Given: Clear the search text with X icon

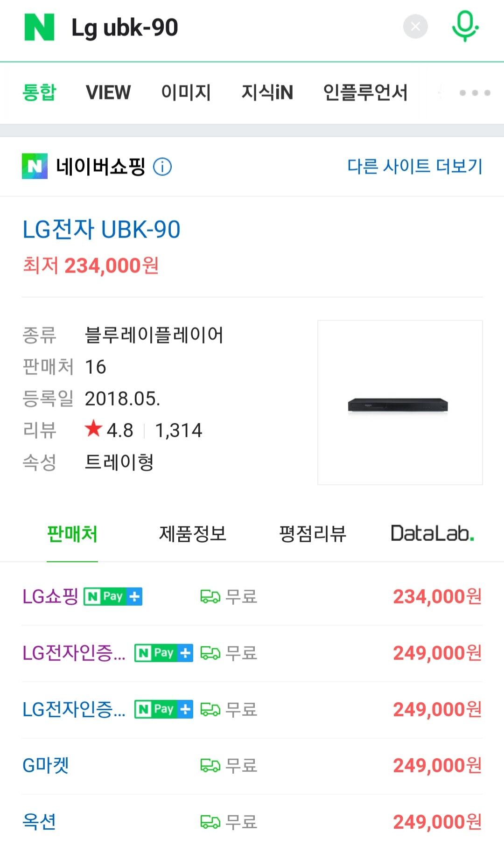Looking at the screenshot, I should [415, 27].
